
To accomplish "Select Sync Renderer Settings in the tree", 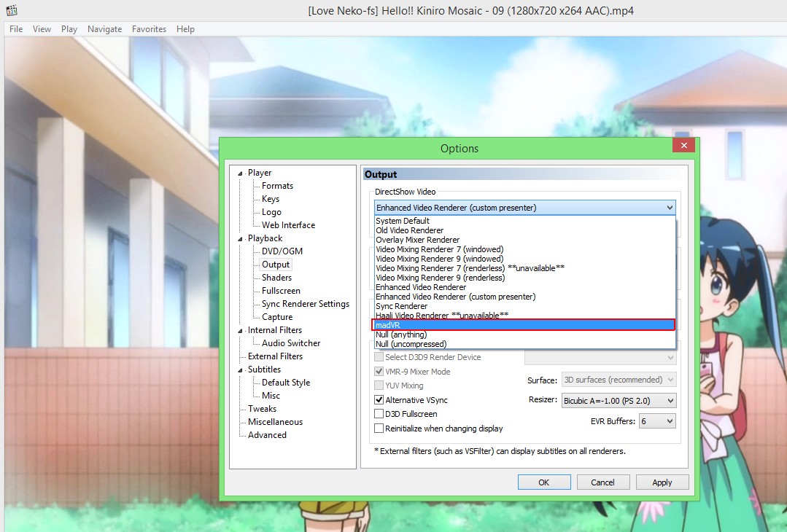I will point(305,304).
